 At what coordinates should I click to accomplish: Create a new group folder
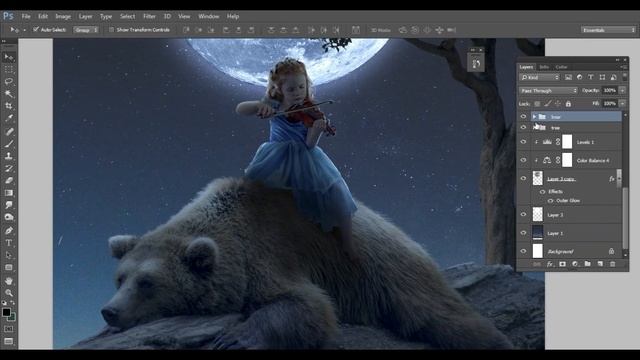click(587, 264)
